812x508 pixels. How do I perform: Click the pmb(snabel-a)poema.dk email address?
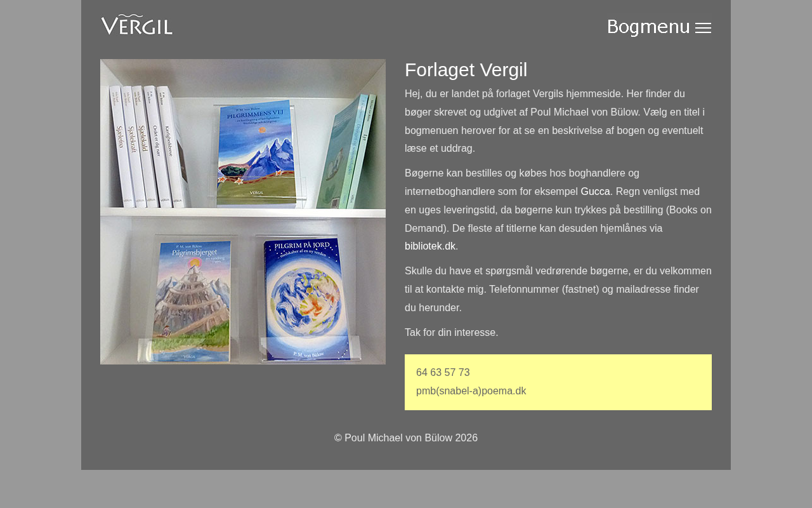coord(471,391)
